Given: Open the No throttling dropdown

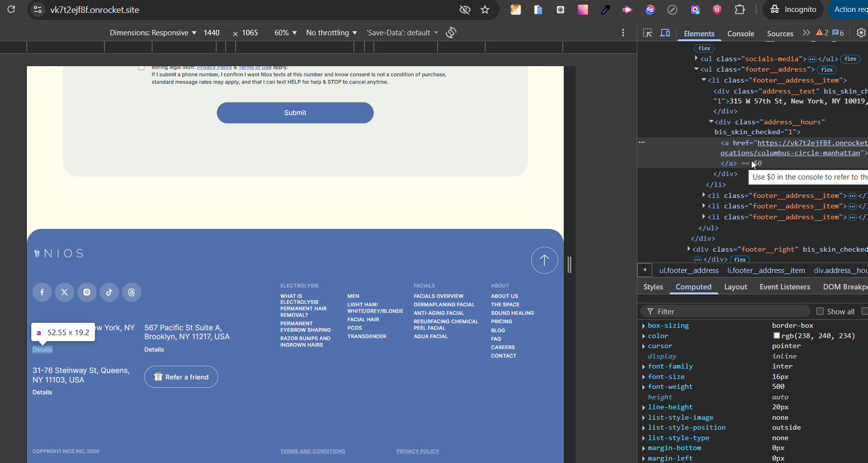Looking at the screenshot, I should click(x=332, y=33).
